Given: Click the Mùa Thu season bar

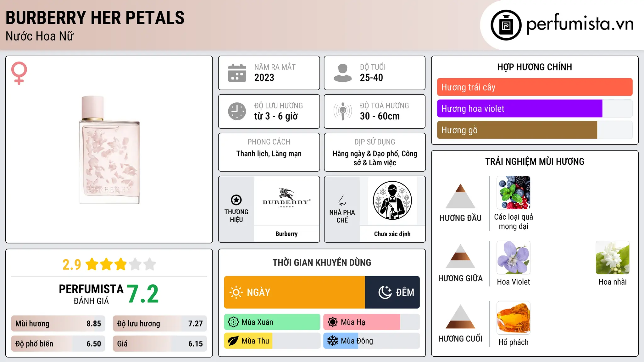Looking at the screenshot, I should [272, 341].
